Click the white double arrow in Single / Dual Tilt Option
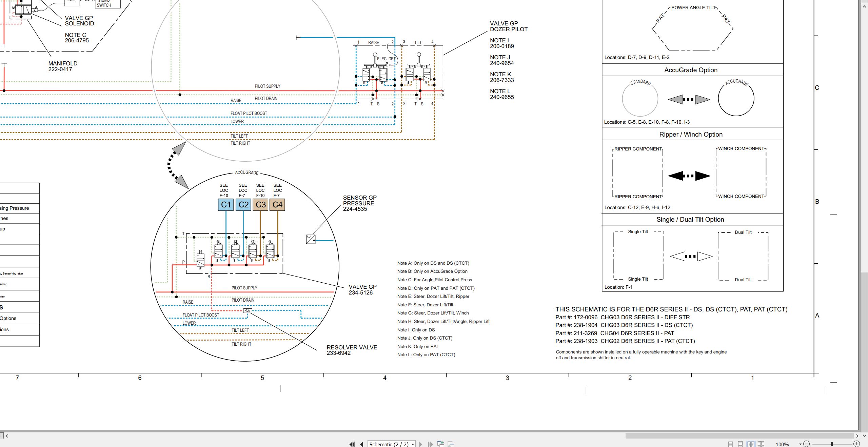 [691, 256]
